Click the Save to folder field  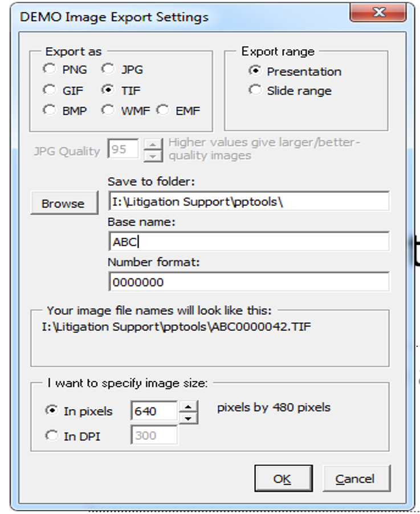coord(249,201)
